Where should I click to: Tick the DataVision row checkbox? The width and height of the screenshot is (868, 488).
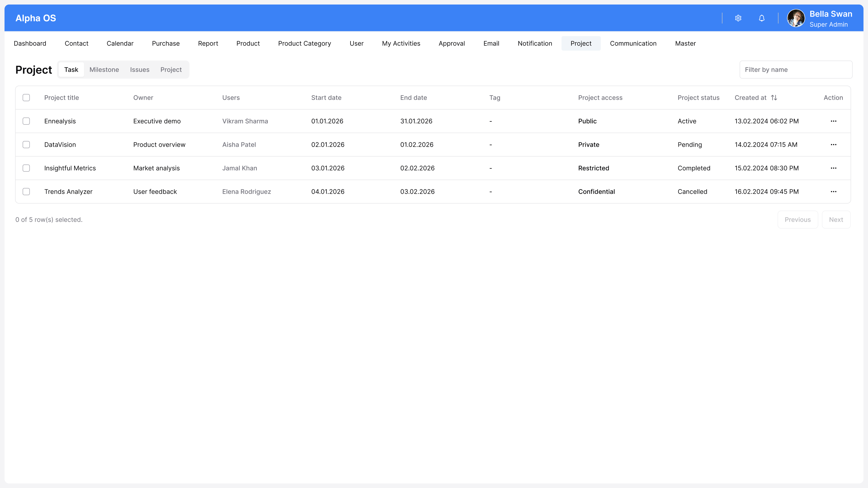pos(26,145)
